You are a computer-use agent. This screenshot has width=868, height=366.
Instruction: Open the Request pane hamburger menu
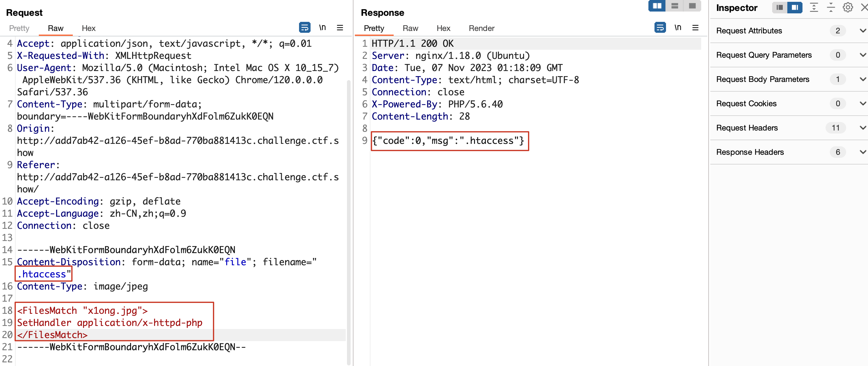[x=340, y=28]
